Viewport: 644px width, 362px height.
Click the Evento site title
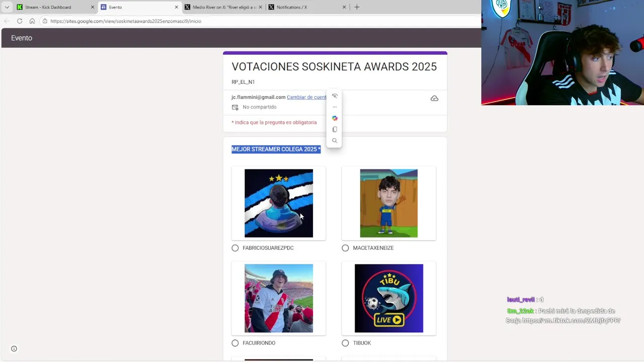[x=22, y=38]
